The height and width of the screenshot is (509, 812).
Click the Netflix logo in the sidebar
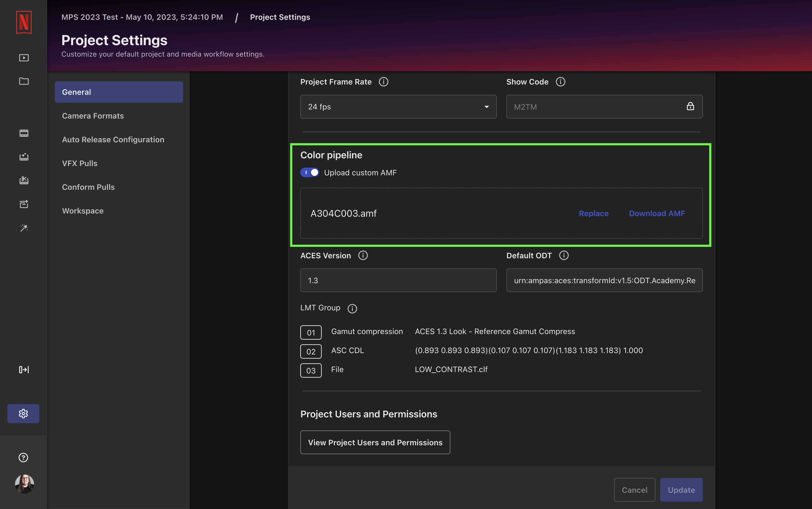point(24,22)
